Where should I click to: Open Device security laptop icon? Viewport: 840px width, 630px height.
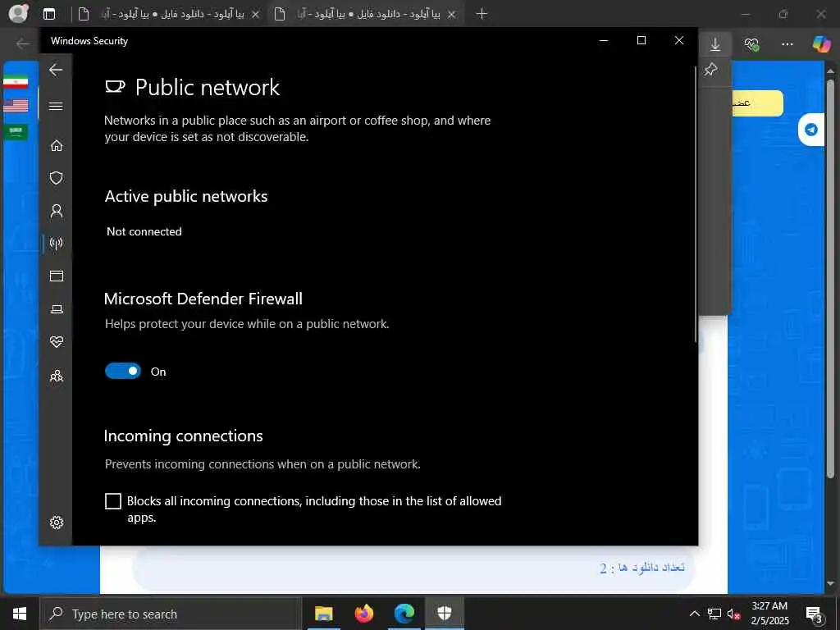point(57,309)
